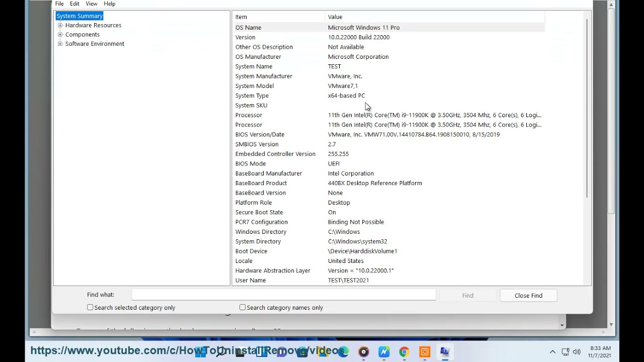Open the Help menu
This screenshot has width=644, height=362.
click(x=110, y=4)
